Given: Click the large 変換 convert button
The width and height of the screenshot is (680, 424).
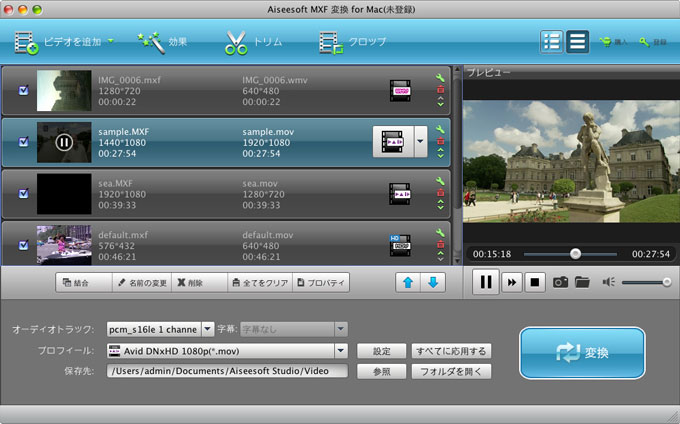Looking at the screenshot, I should tap(581, 353).
